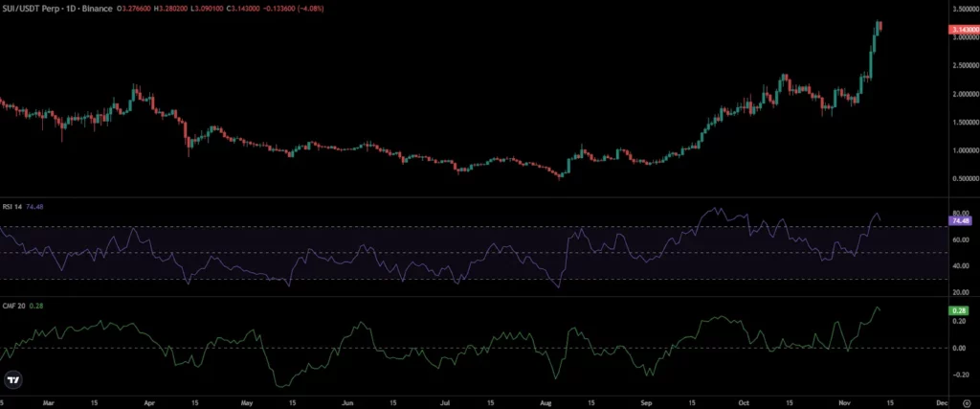This screenshot has width=980, height=409.
Task: Click the 3.500000 price scale label
Action: pos(965,9)
